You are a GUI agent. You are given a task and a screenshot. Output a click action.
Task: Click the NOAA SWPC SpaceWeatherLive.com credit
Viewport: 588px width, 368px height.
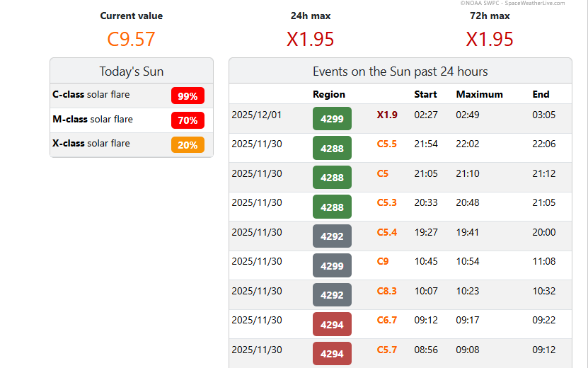pyautogui.click(x=512, y=3)
